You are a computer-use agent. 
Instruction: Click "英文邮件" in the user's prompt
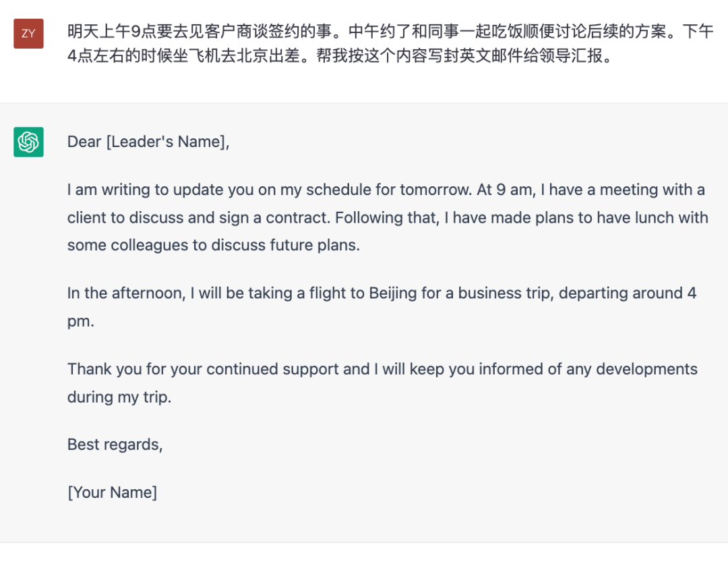click(466, 57)
